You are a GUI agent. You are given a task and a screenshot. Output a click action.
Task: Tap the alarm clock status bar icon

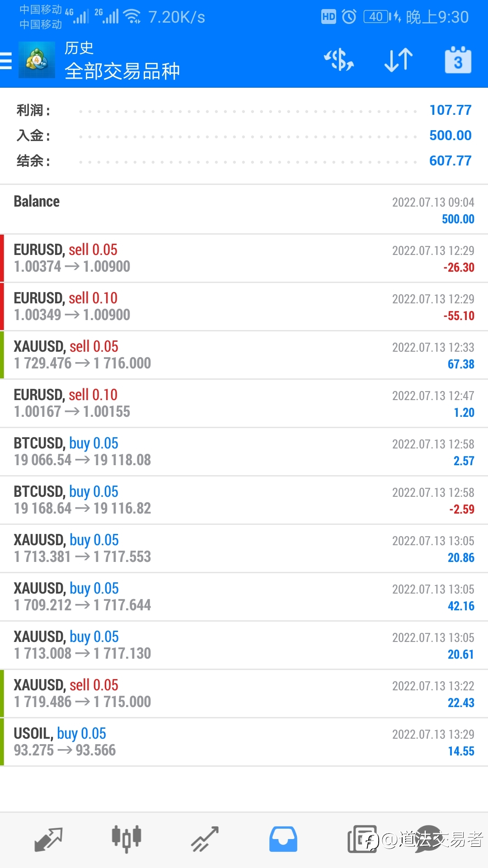point(349,17)
